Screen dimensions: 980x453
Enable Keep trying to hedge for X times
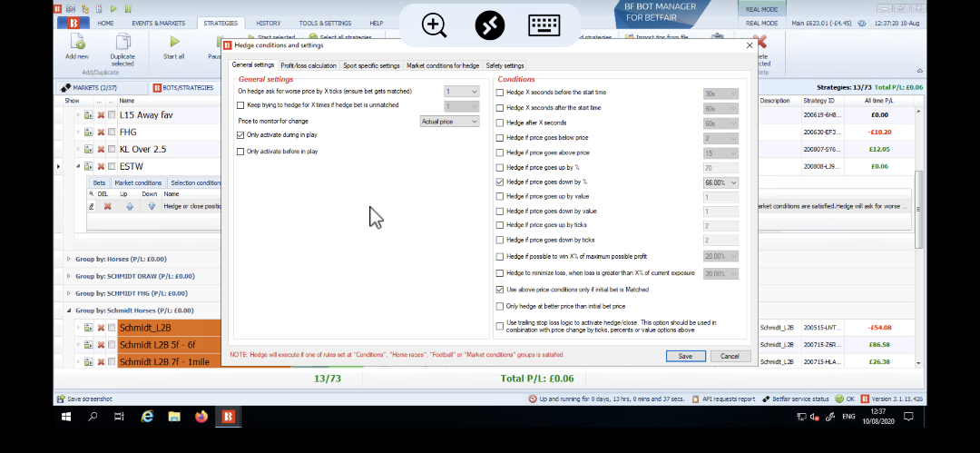point(240,105)
